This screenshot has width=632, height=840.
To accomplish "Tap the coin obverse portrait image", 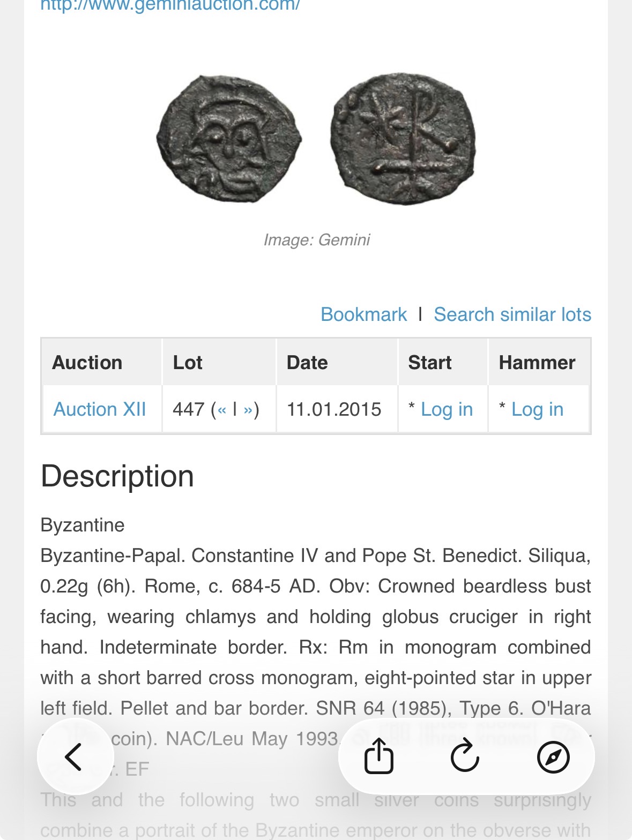I will pyautogui.click(x=229, y=139).
